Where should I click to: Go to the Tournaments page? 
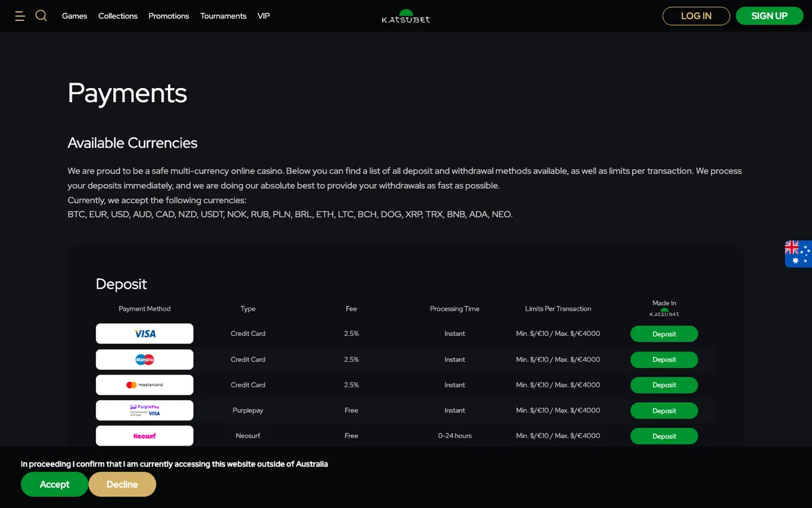pyautogui.click(x=223, y=16)
